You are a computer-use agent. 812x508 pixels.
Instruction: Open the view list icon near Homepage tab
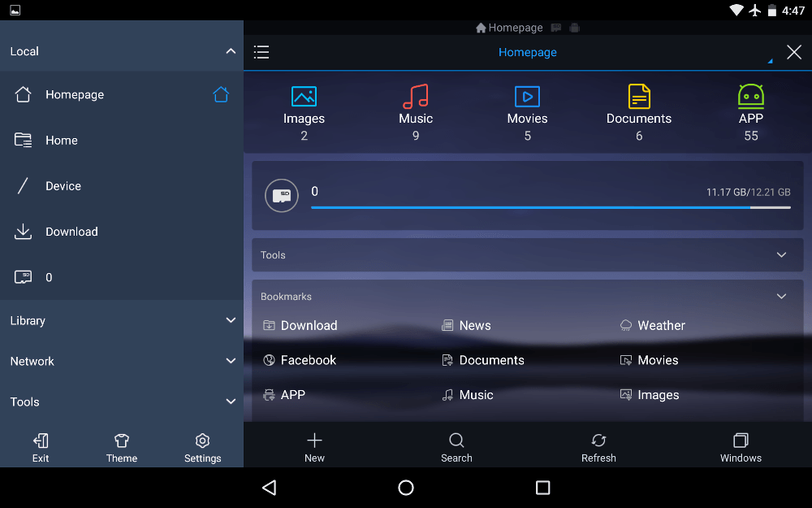[x=261, y=51]
